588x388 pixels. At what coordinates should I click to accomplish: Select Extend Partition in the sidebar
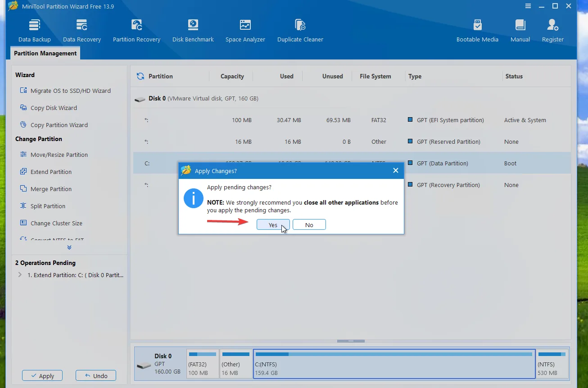[46, 172]
